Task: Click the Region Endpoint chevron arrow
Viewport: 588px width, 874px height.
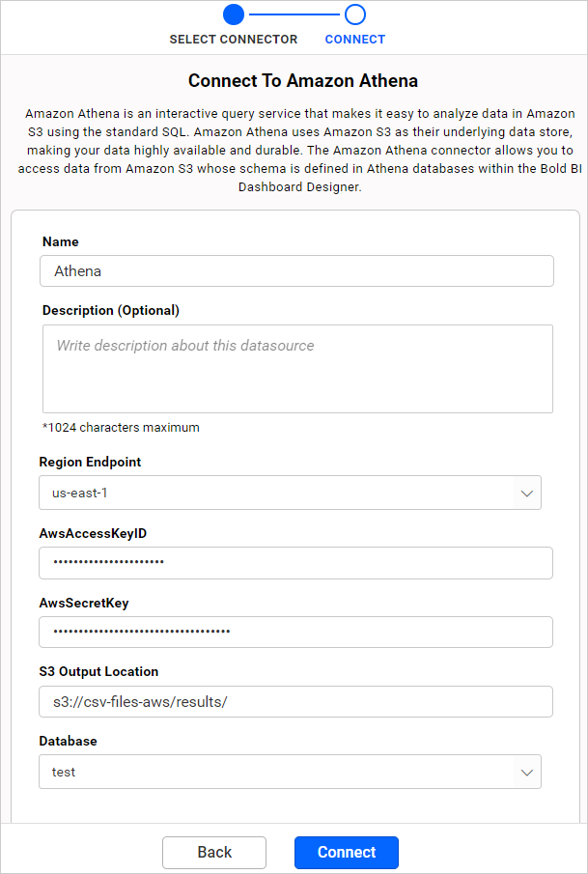Action: pos(527,493)
